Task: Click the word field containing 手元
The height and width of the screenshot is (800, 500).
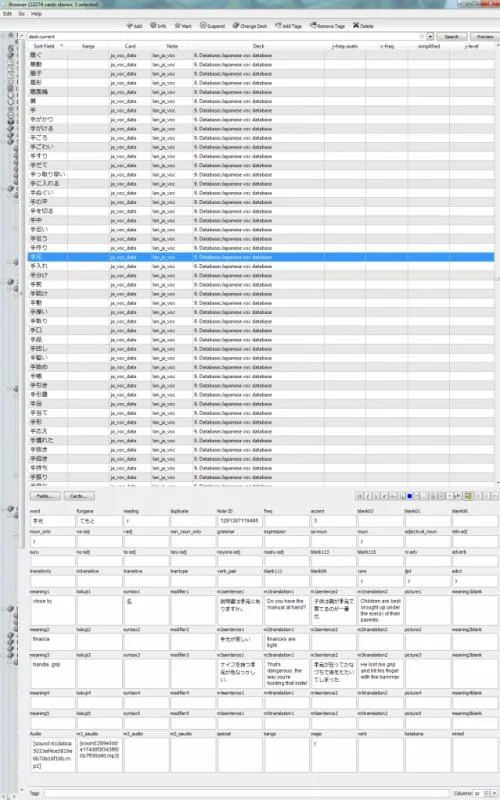Action: [53, 521]
